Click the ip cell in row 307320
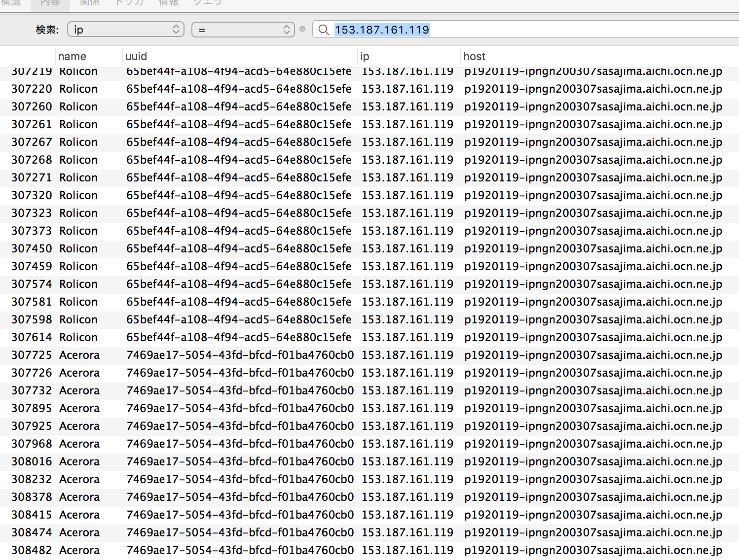Image resolution: width=739 pixels, height=560 pixels. click(407, 195)
